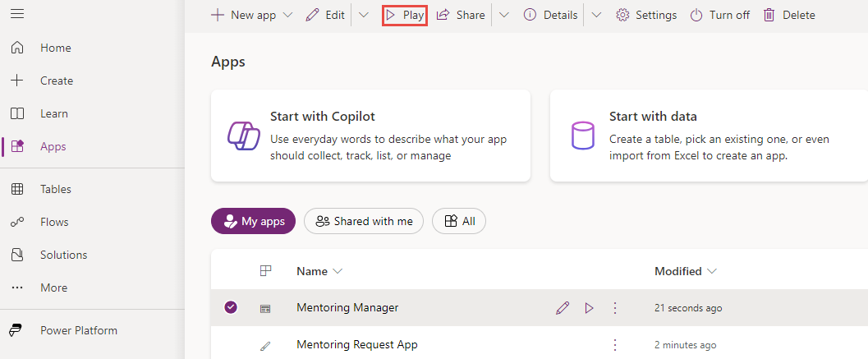Show All apps filter
868x359 pixels.
click(459, 221)
